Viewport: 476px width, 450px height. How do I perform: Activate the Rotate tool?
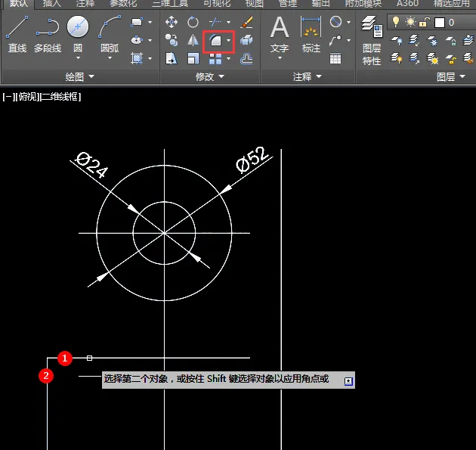click(x=193, y=22)
